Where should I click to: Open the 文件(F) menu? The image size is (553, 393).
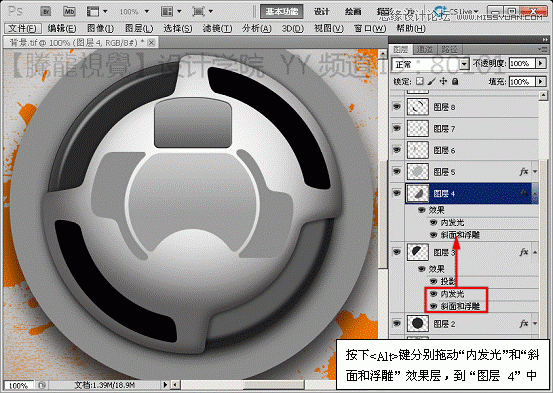pos(23,28)
